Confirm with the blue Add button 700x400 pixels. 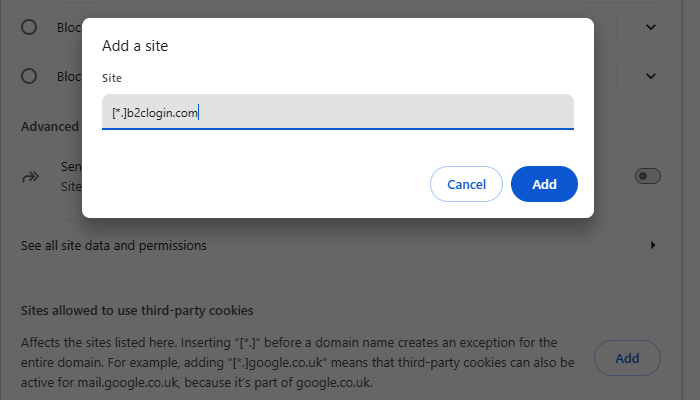[x=544, y=184]
